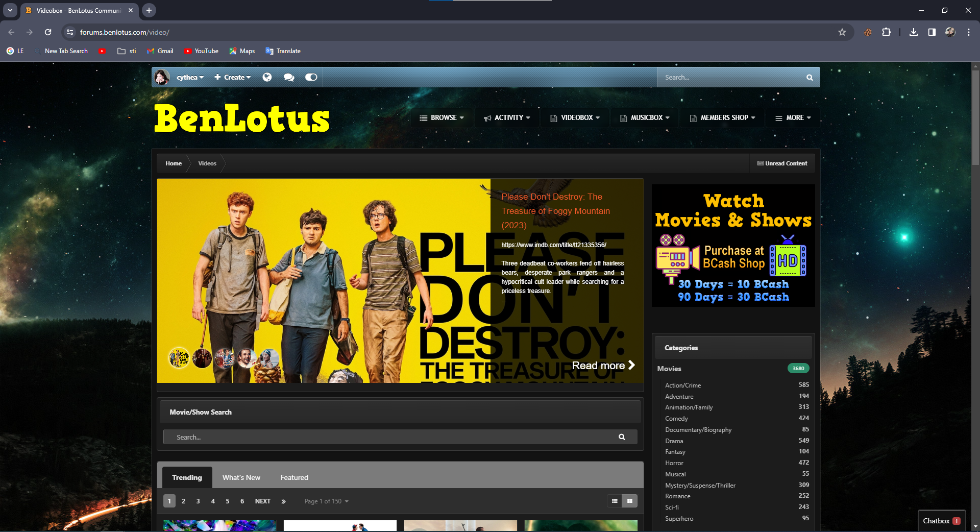Open Unread Content
The width and height of the screenshot is (980, 532).
(x=782, y=163)
